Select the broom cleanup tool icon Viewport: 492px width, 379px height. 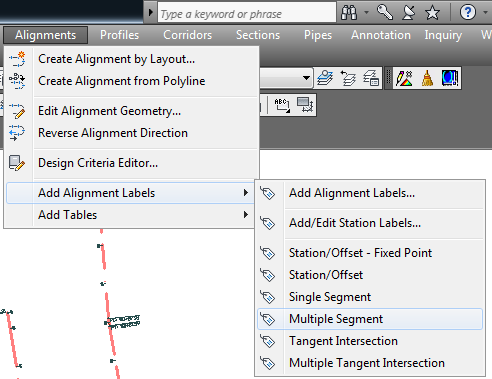[x=427, y=78]
